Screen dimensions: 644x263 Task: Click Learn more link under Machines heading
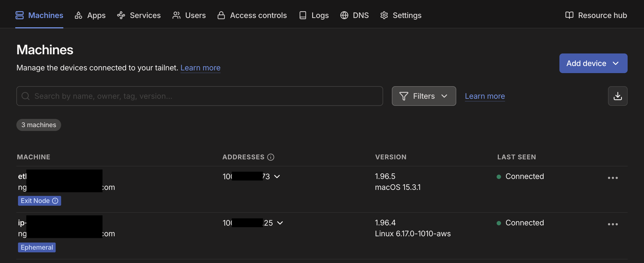[200, 68]
